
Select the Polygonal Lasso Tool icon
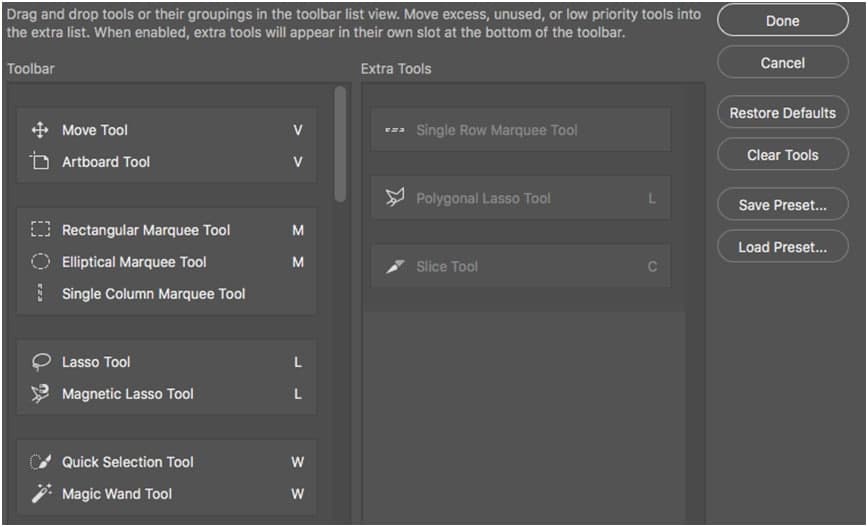pyautogui.click(x=394, y=198)
